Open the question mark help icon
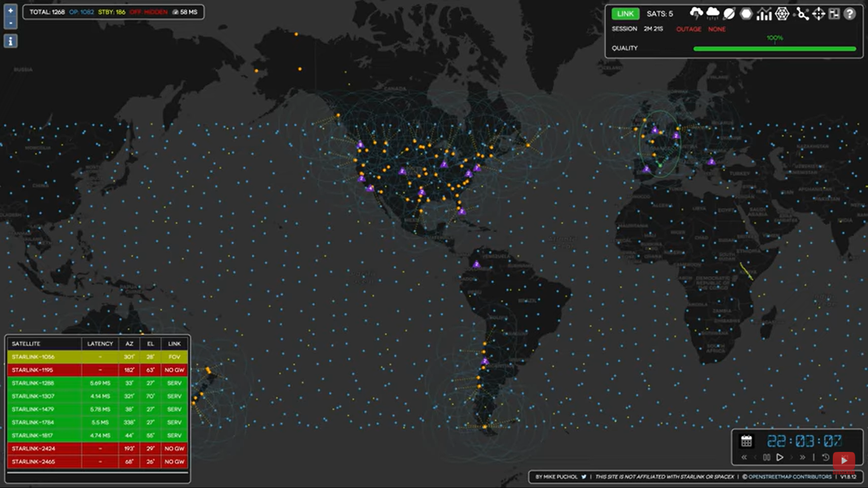The height and width of the screenshot is (488, 868). click(x=850, y=14)
